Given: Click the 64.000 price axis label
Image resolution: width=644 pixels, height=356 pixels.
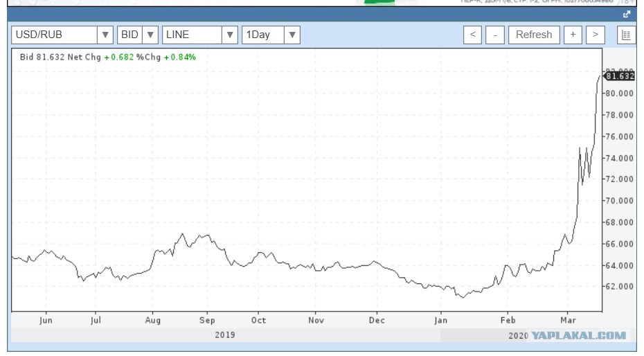Looking at the screenshot, I should (x=620, y=266).
